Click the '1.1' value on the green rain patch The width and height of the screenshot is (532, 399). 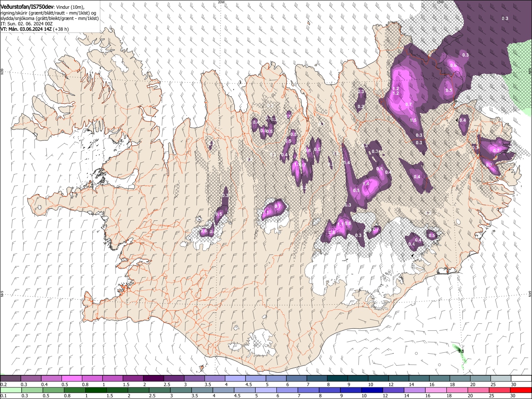pos(461,351)
